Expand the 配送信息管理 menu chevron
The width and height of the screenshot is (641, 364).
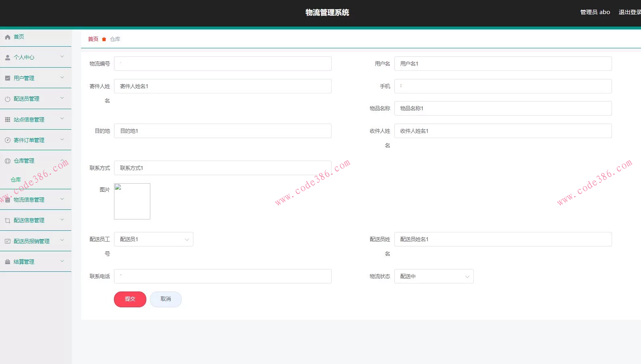[62, 219]
